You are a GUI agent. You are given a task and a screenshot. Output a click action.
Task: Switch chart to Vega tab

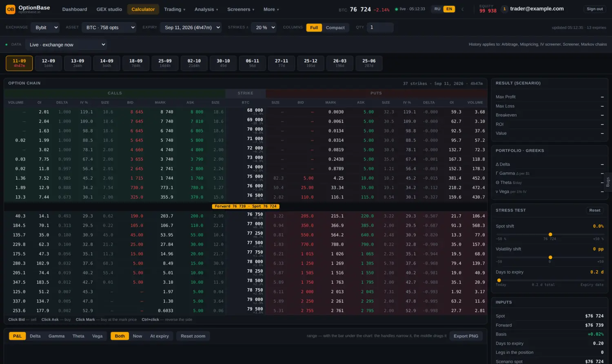pos(98,336)
